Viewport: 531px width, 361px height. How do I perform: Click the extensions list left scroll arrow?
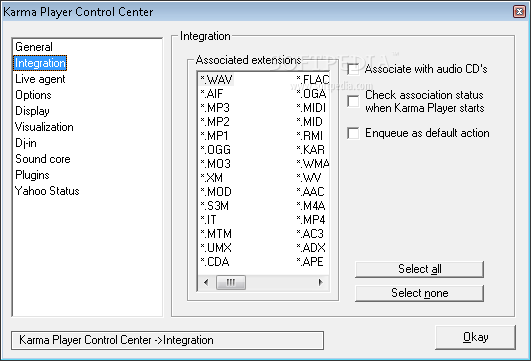[x=206, y=282]
